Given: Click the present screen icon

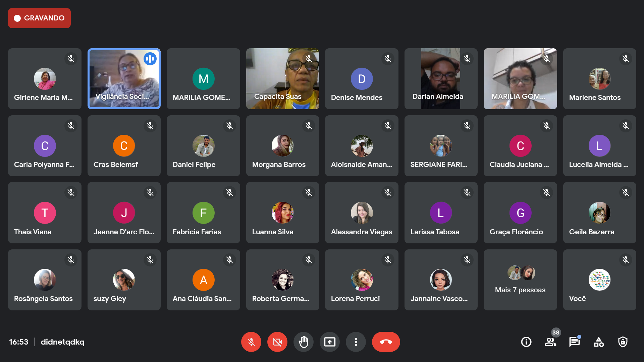Looking at the screenshot, I should coord(329,342).
